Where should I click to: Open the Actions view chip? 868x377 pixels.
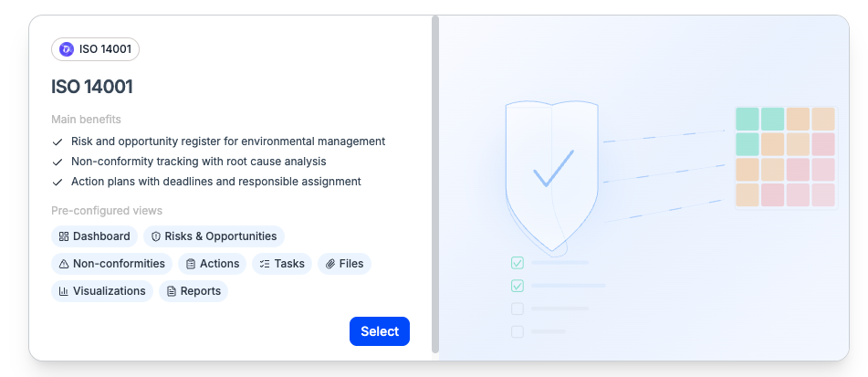(x=213, y=264)
